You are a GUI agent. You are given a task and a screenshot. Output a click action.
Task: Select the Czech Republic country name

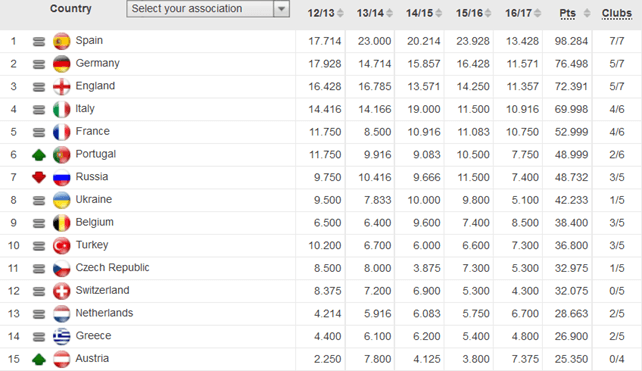point(112,267)
